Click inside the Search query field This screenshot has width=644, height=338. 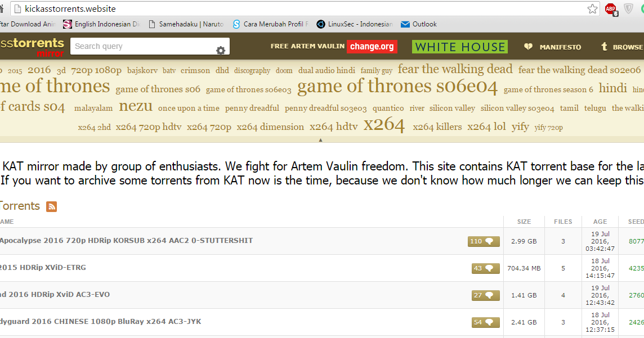[141, 46]
